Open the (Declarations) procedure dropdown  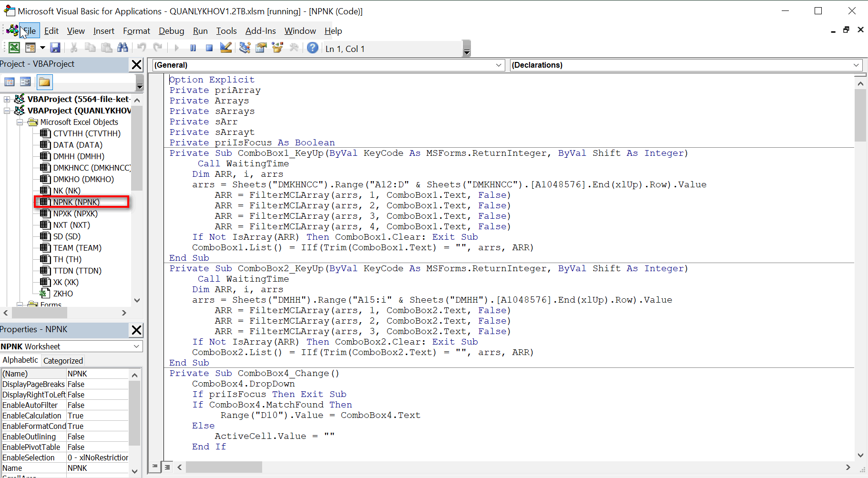[x=856, y=65]
